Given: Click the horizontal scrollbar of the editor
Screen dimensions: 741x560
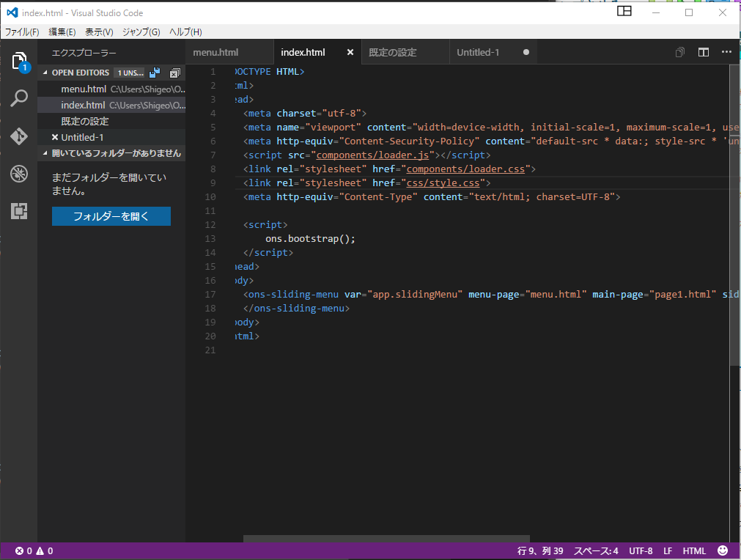Looking at the screenshot, I should [x=386, y=539].
